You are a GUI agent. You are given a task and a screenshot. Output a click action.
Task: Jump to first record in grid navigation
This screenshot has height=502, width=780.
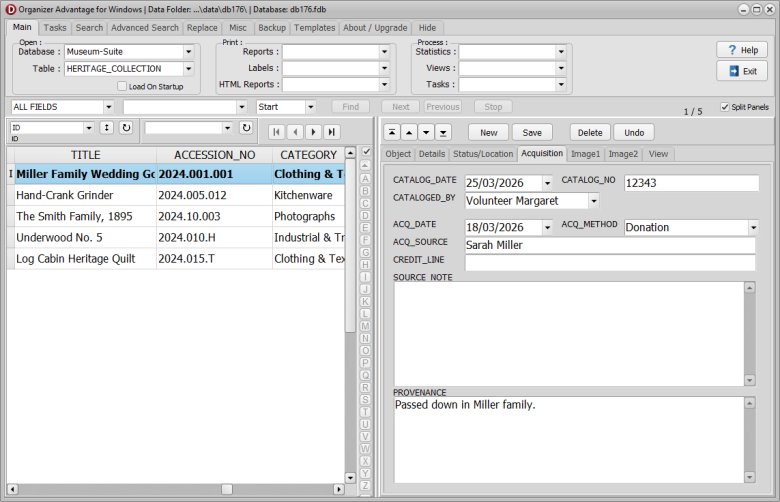coord(277,131)
